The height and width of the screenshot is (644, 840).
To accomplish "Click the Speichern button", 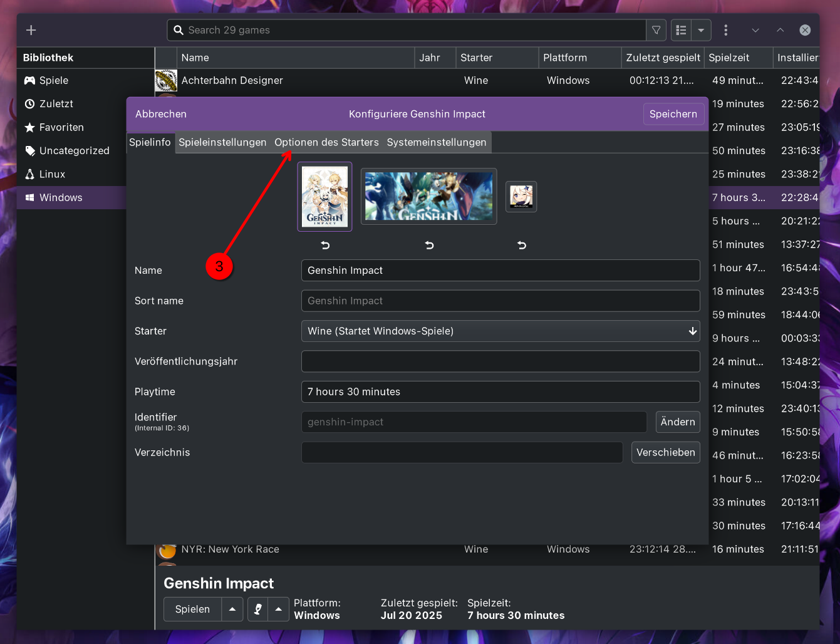I will click(673, 114).
